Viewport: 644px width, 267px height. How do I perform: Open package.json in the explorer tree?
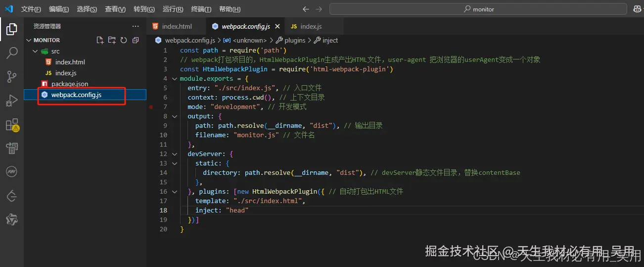click(x=70, y=84)
